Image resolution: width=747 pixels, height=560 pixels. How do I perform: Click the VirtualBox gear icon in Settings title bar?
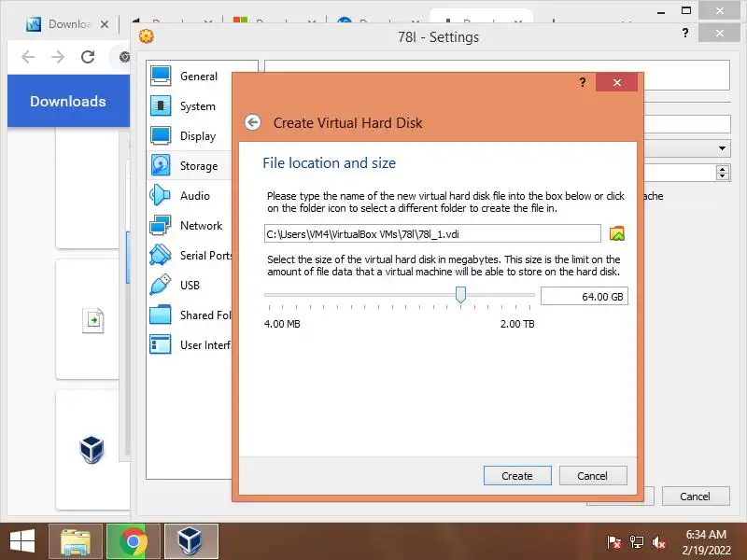[x=147, y=36]
